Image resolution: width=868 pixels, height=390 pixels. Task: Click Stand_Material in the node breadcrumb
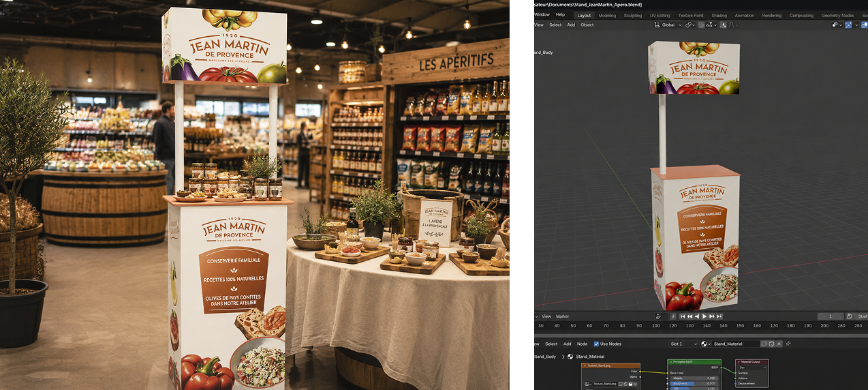pyautogui.click(x=590, y=357)
